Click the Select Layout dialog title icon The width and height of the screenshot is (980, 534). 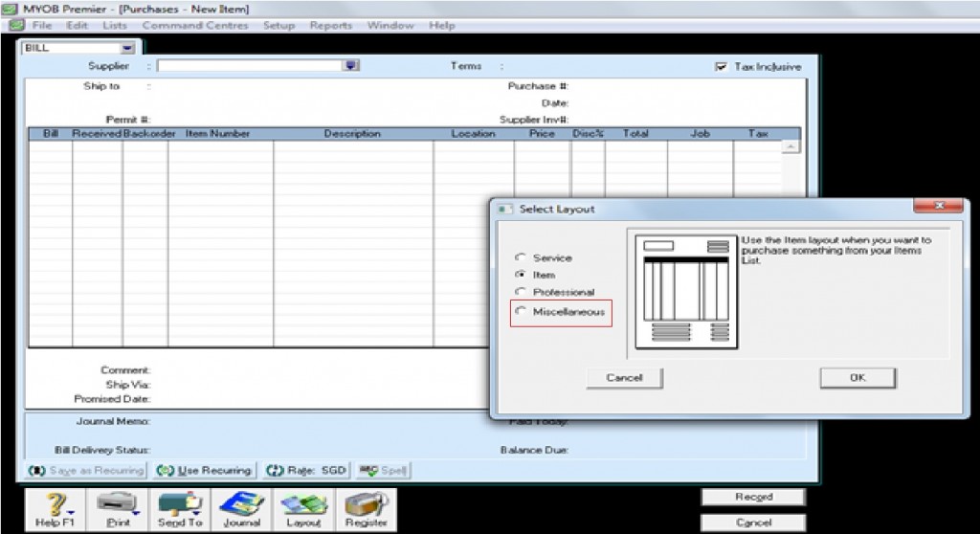(504, 209)
